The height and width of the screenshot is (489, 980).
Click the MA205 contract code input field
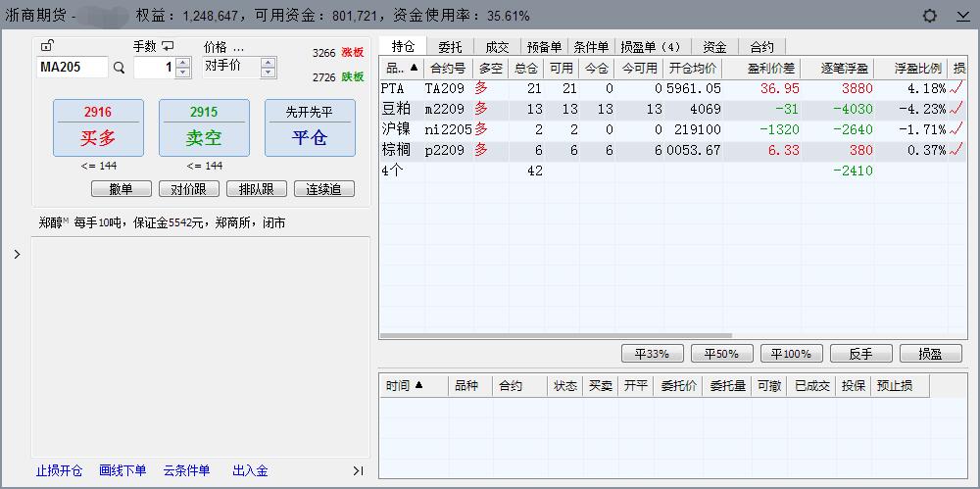coord(73,68)
